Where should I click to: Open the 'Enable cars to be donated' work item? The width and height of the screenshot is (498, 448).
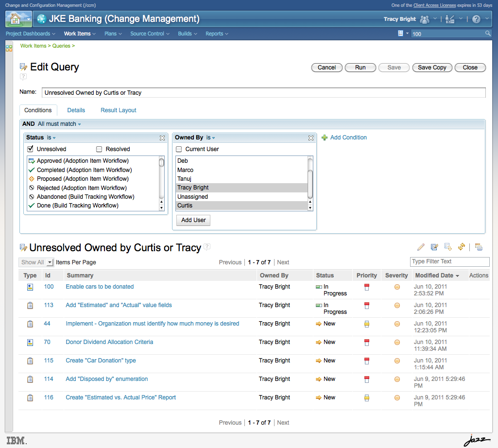[100, 287]
